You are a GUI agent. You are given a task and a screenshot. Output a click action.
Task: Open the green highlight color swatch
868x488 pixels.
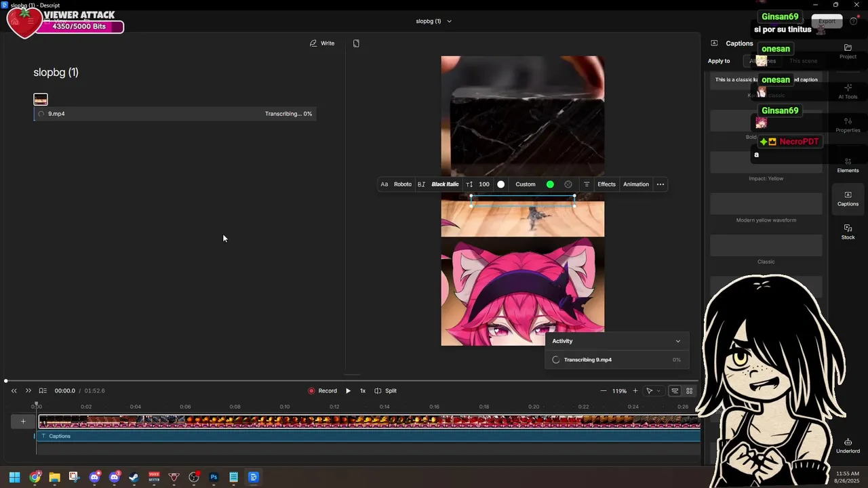click(x=550, y=184)
